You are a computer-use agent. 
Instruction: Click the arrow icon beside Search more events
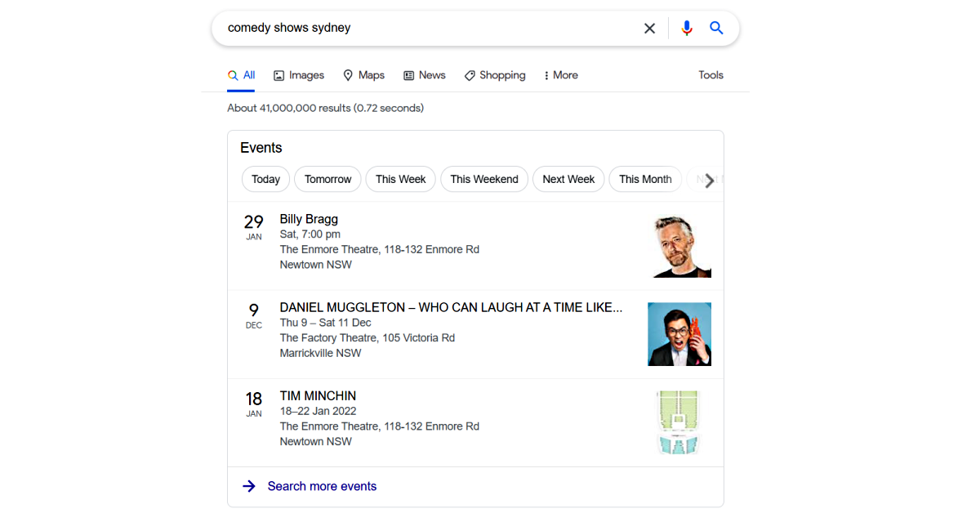(x=249, y=486)
